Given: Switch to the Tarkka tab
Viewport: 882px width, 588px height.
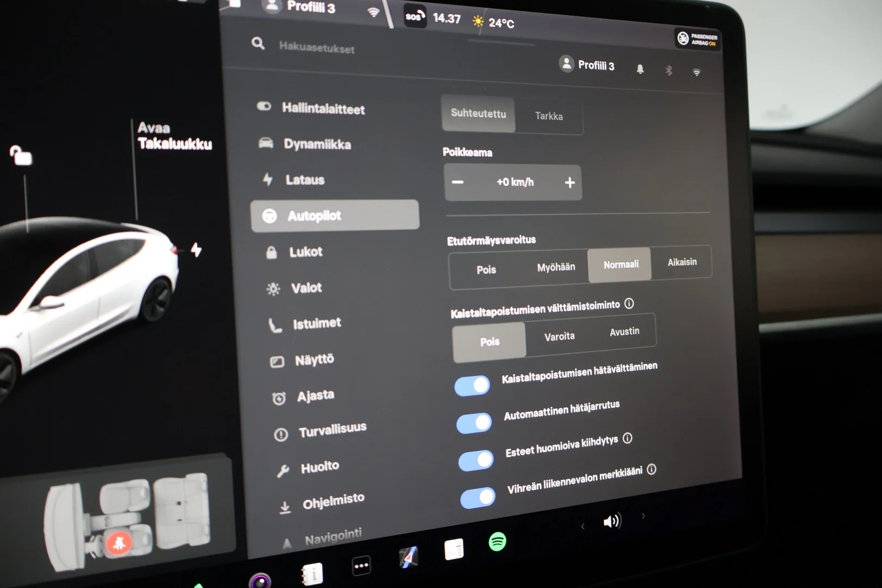Looking at the screenshot, I should [x=549, y=116].
